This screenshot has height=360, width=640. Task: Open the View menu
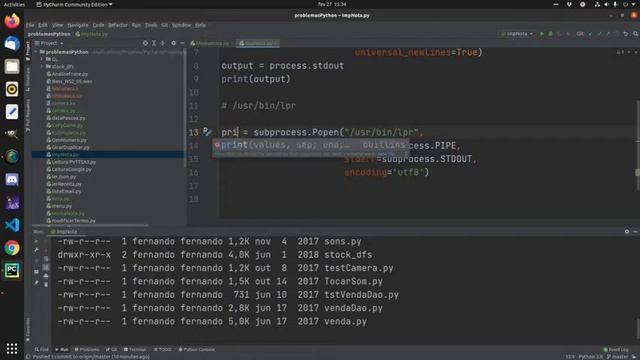tap(57, 25)
